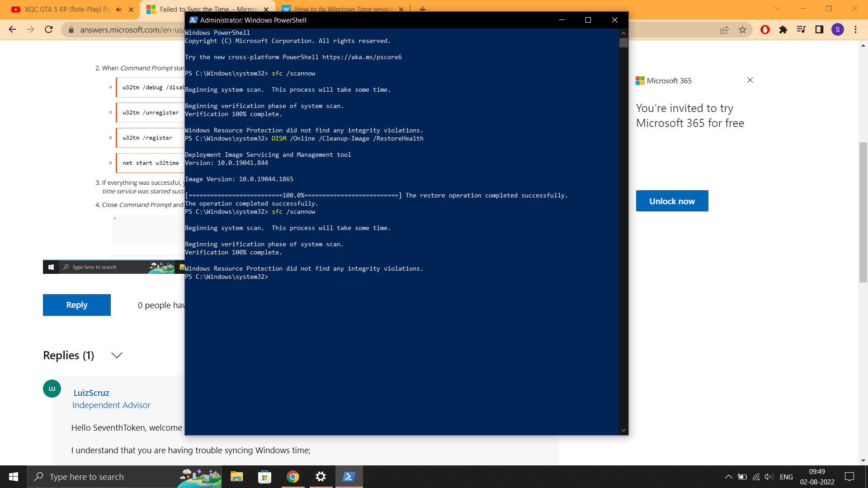The width and height of the screenshot is (868, 488).
Task: Bookmark this page with the star icon
Action: tap(742, 30)
